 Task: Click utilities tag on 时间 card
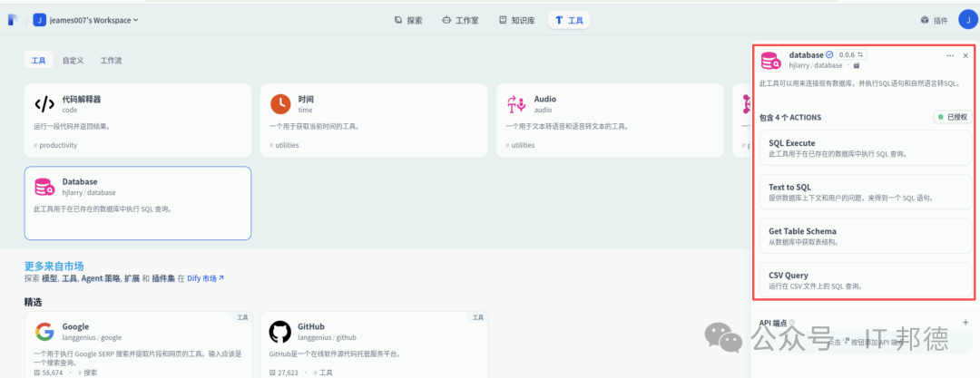(284, 145)
